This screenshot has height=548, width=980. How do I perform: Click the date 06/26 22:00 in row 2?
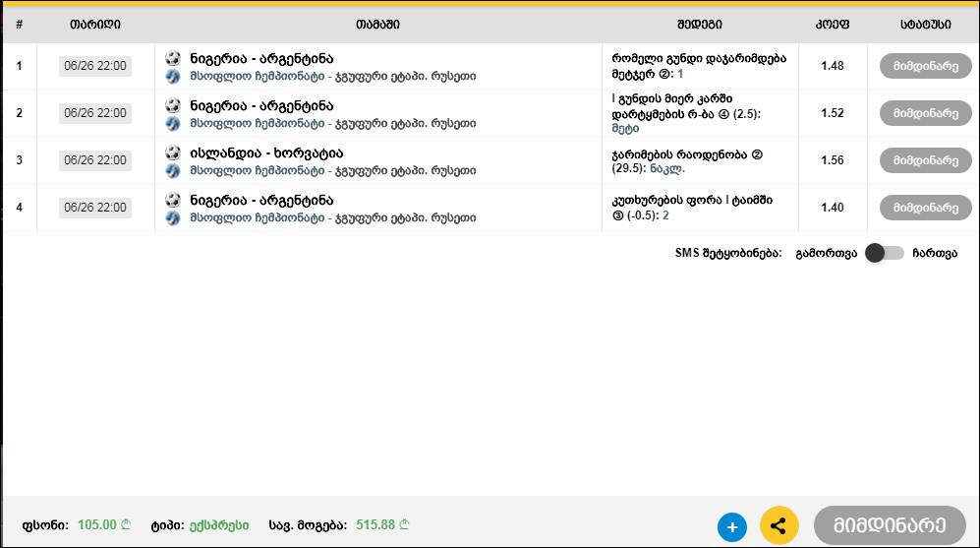click(x=95, y=113)
